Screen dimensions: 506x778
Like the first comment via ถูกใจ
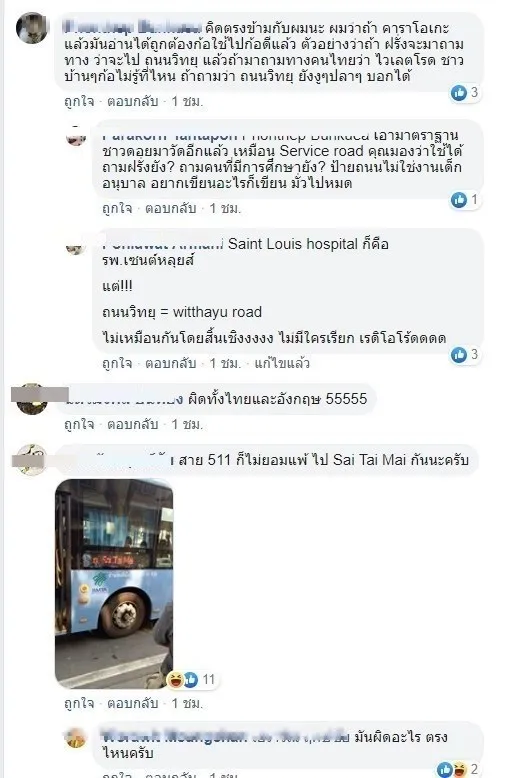pyautogui.click(x=79, y=102)
